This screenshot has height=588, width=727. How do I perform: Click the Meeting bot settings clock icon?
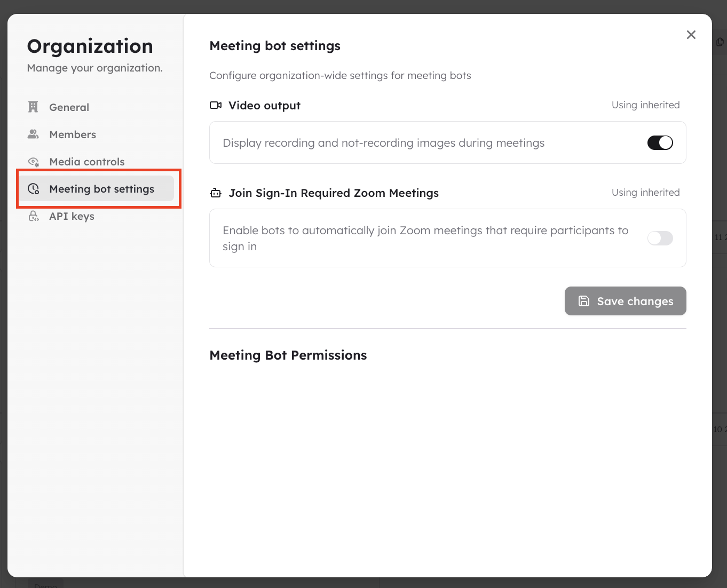[34, 189]
